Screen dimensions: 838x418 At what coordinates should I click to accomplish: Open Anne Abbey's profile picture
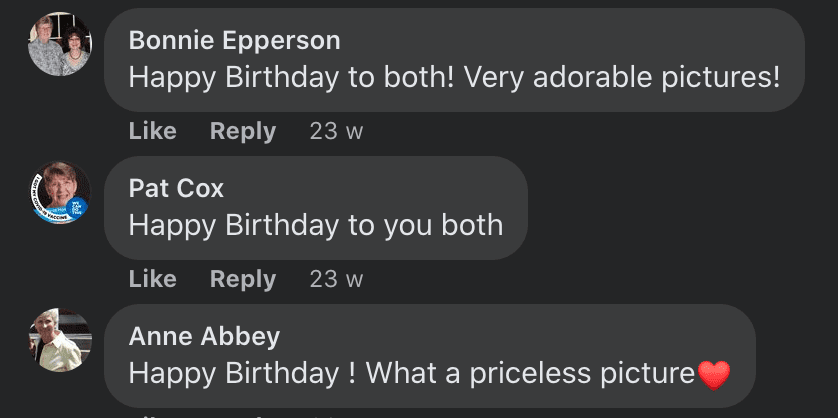tap(60, 340)
